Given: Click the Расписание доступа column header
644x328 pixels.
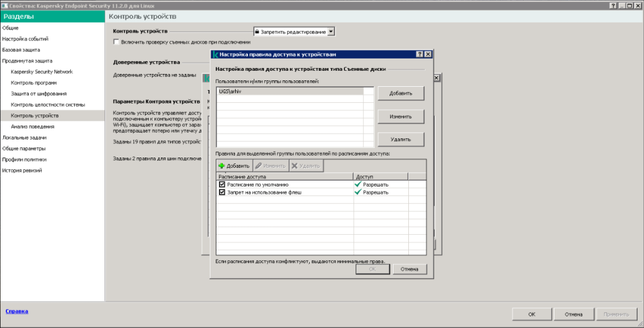Looking at the screenshot, I should (285, 176).
